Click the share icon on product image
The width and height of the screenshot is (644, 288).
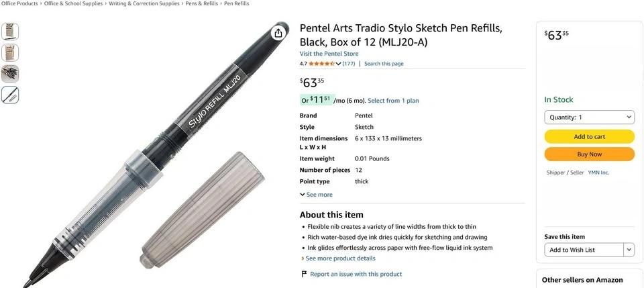(278, 33)
